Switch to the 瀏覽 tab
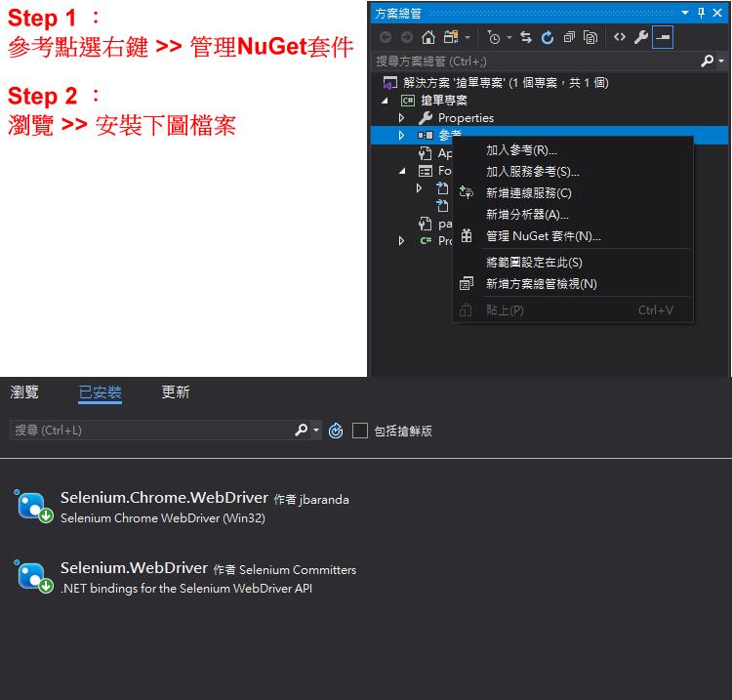 click(24, 392)
